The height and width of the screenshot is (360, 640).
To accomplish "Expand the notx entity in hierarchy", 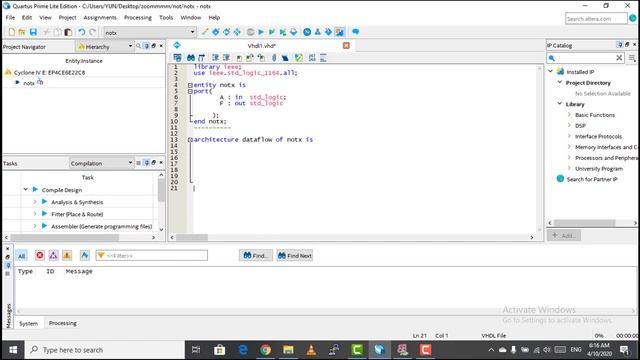I will point(17,82).
